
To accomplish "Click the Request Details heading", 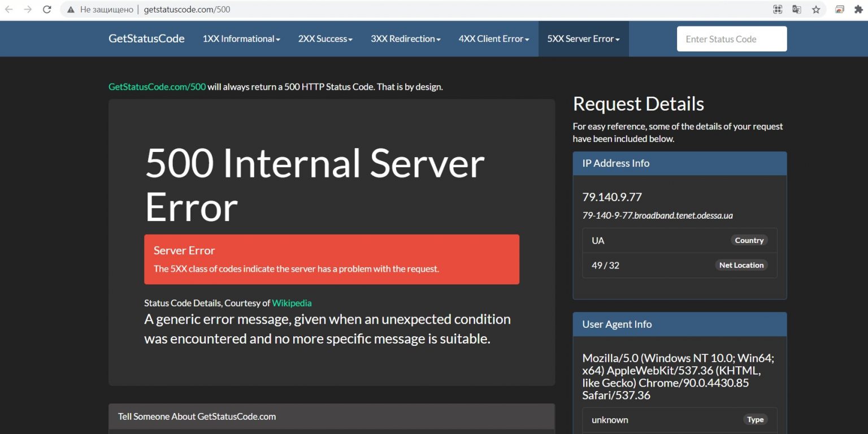I will 639,104.
